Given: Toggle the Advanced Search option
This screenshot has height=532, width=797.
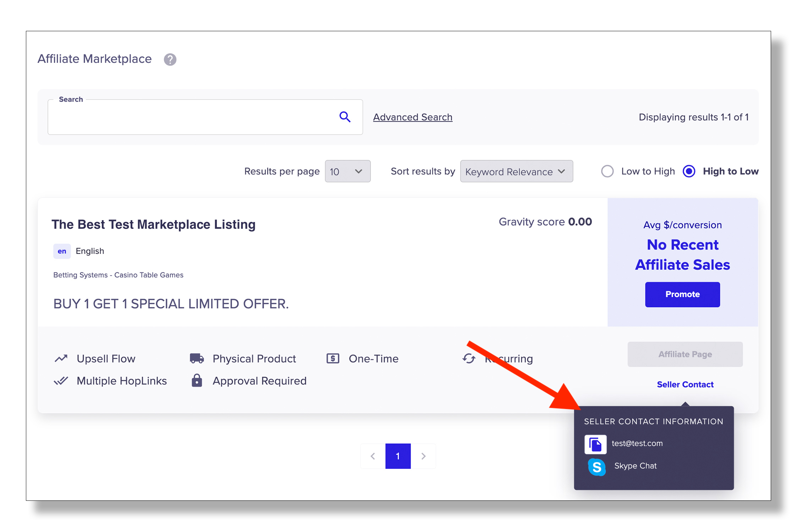Looking at the screenshot, I should [x=412, y=117].
